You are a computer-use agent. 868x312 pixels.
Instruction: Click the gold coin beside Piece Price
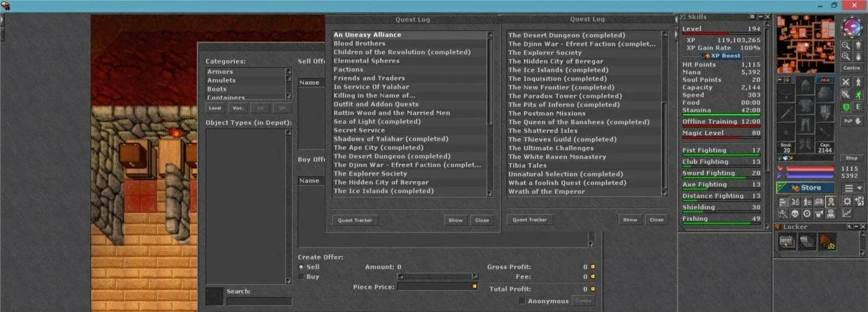(x=474, y=286)
